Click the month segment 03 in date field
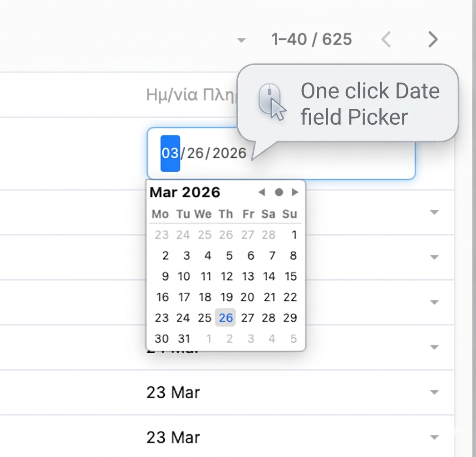Screen dimensions: 476x457 pyautogui.click(x=170, y=153)
